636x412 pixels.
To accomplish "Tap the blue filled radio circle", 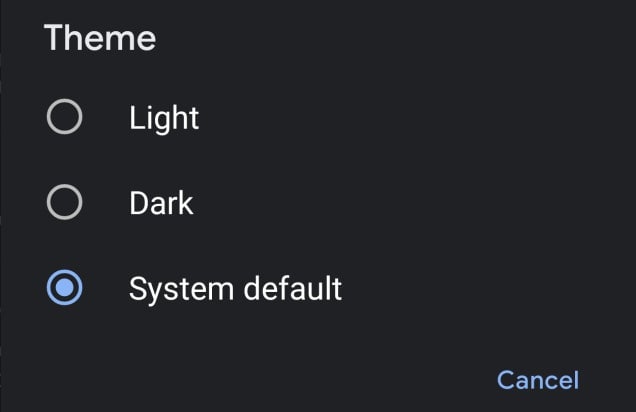I will pyautogui.click(x=65, y=289).
